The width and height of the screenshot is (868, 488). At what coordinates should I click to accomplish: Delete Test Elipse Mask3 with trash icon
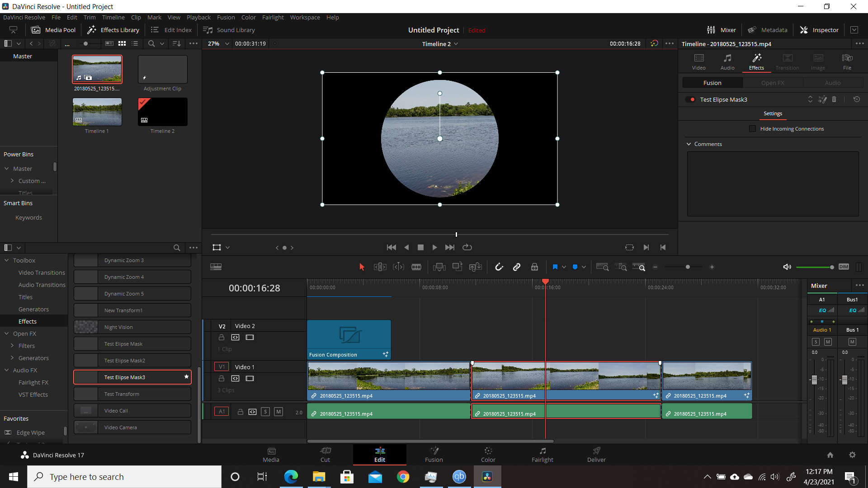point(834,99)
